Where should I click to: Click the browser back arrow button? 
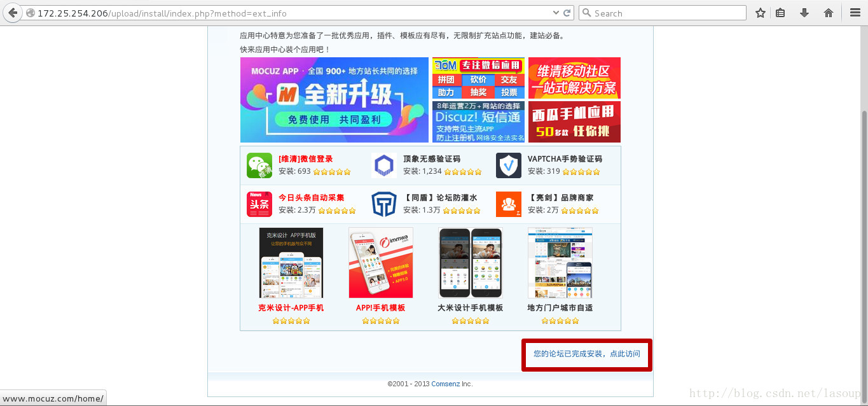click(x=12, y=13)
